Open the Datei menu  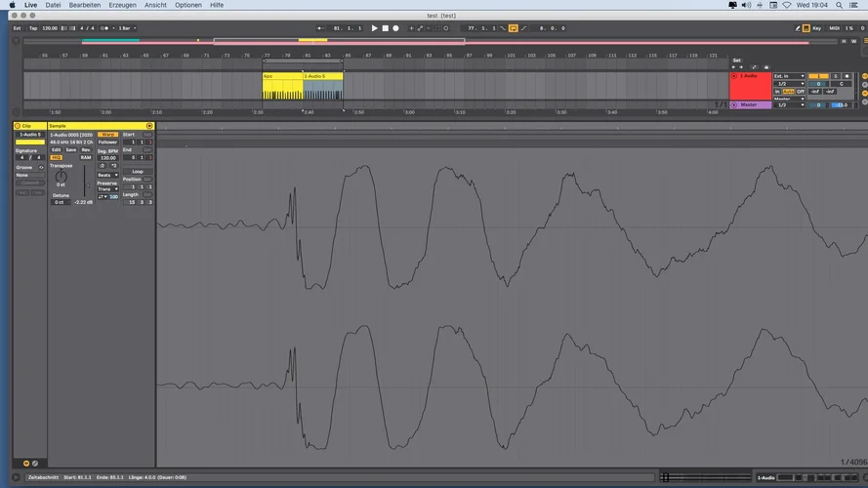coord(53,5)
